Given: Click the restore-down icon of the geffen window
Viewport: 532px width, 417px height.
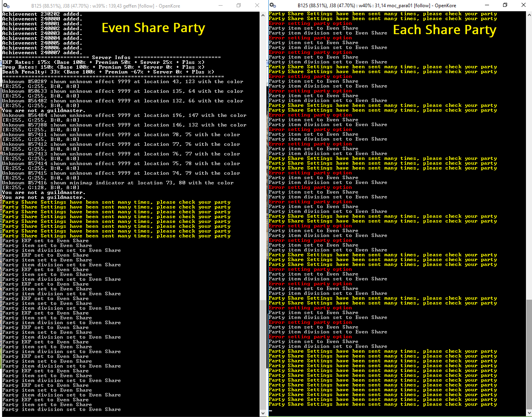Looking at the screenshot, I should tap(238, 5).
